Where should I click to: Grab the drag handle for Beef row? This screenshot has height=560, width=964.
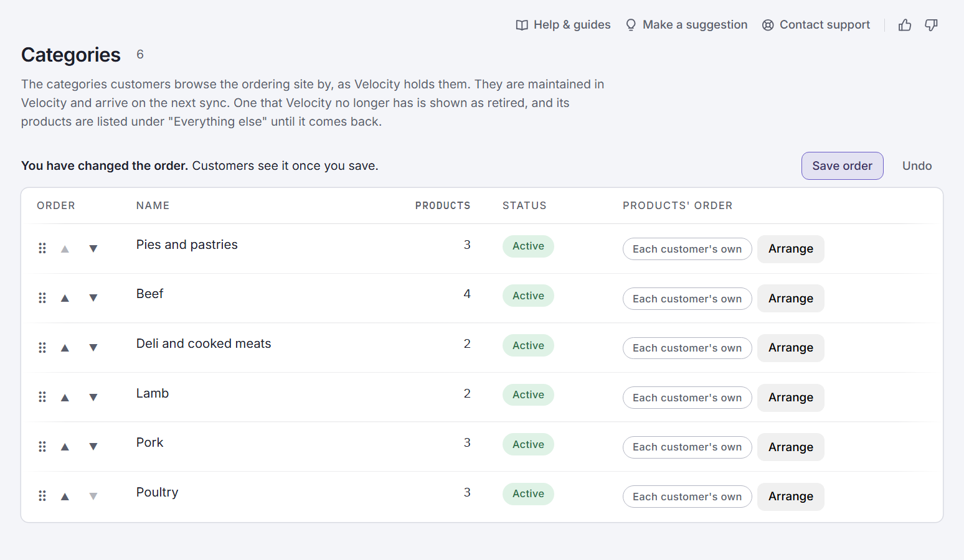tap(42, 298)
